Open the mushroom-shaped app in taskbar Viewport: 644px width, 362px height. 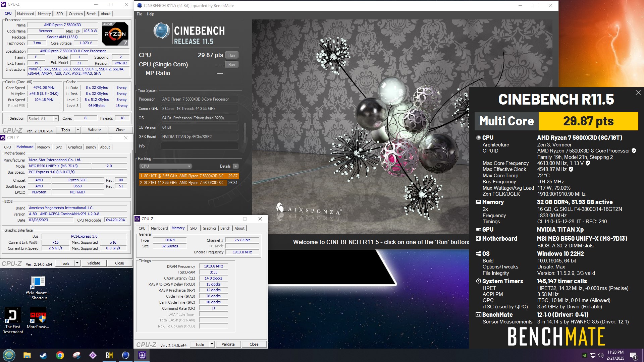(x=76, y=355)
